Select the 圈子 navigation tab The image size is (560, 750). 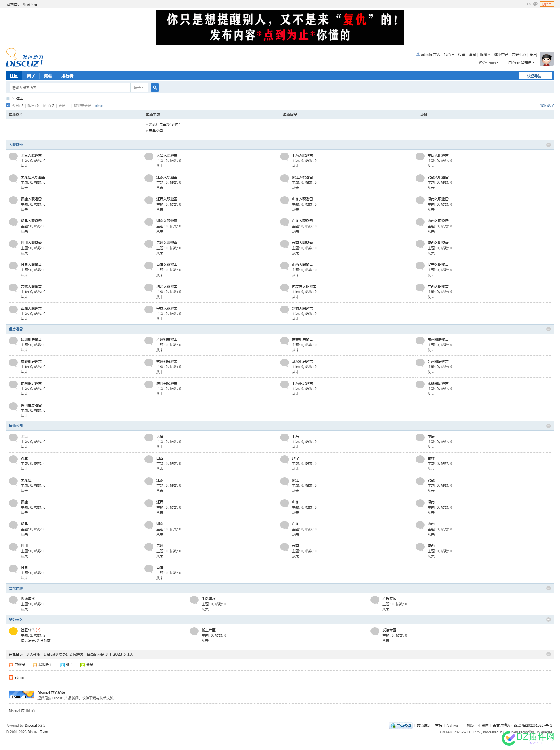[31, 76]
